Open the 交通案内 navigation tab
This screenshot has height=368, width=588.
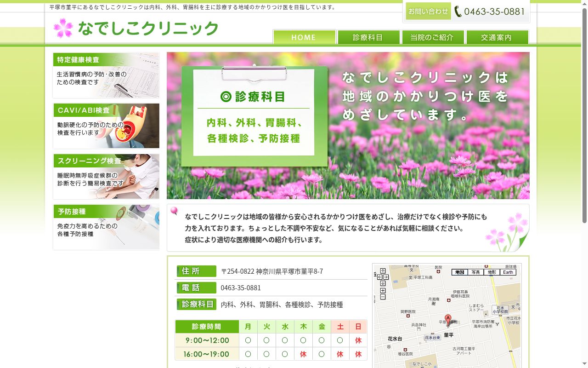497,37
